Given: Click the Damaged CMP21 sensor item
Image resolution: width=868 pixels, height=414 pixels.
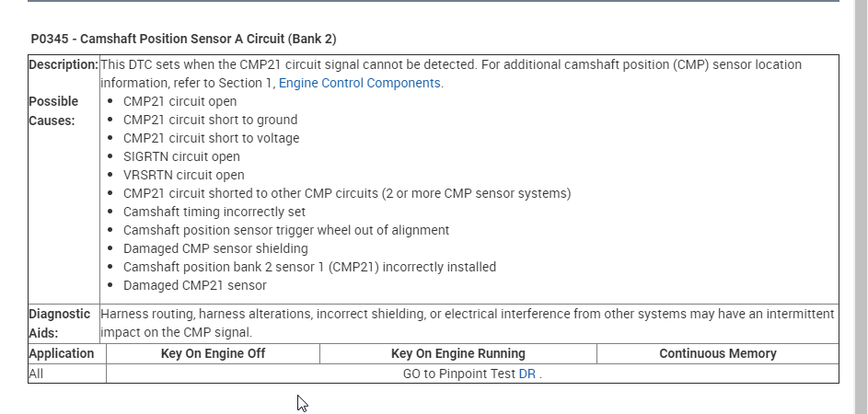Looking at the screenshot, I should point(194,285).
